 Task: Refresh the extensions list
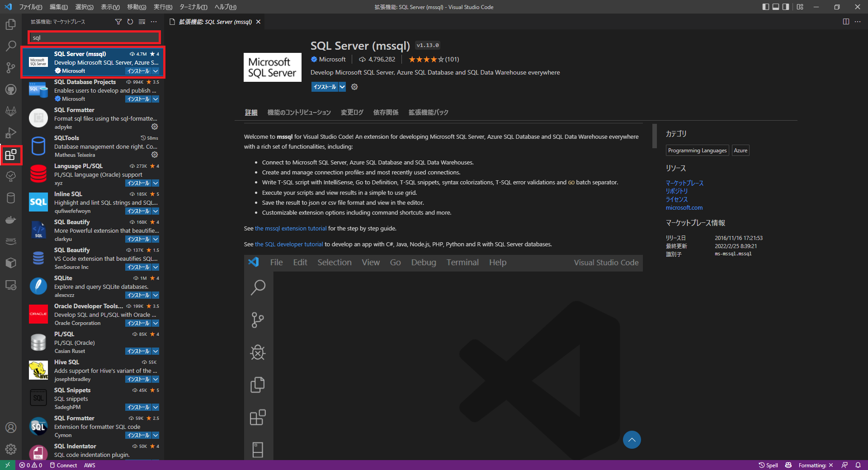coord(130,21)
